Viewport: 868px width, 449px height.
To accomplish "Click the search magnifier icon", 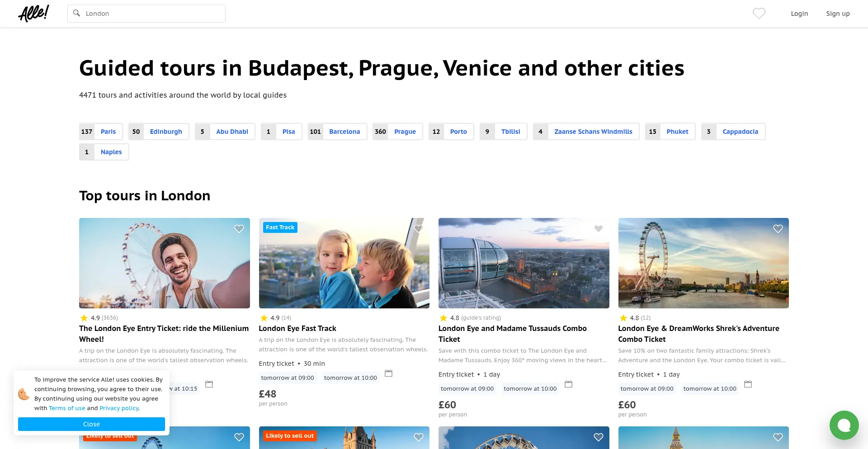I will pyautogui.click(x=77, y=13).
